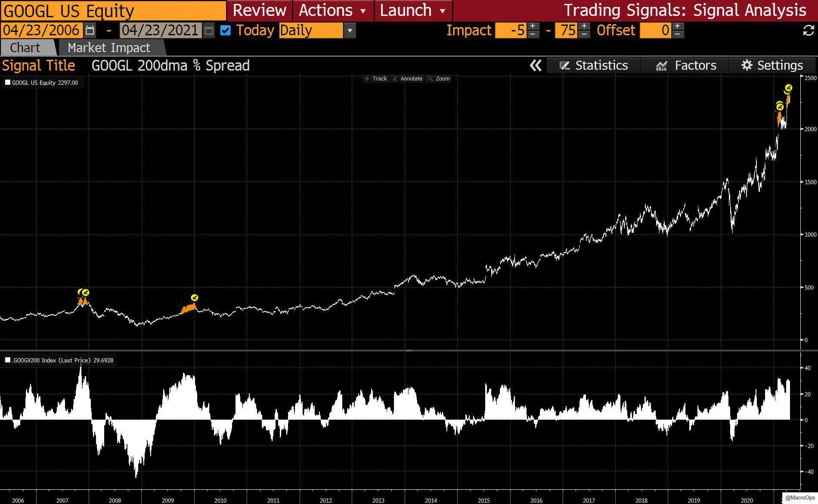Open the end date calendar picker
Image resolution: width=818 pixels, height=504 pixels.
pos(209,30)
